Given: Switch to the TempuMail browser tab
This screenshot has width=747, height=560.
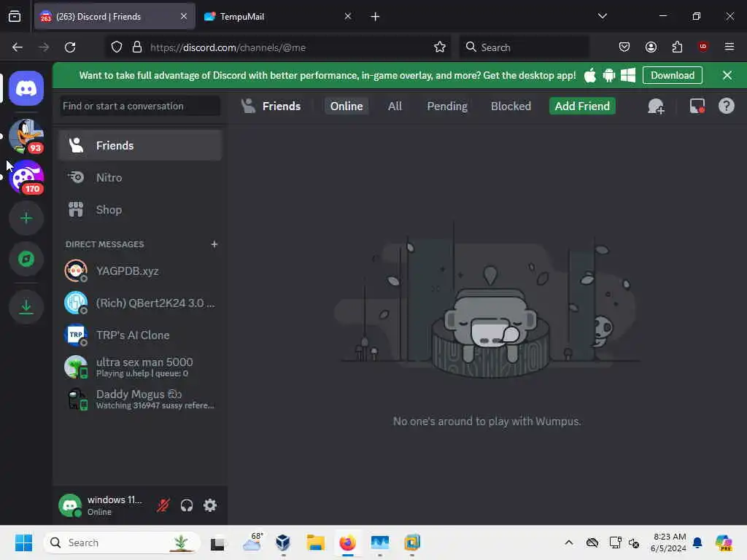Looking at the screenshot, I should click(x=278, y=17).
